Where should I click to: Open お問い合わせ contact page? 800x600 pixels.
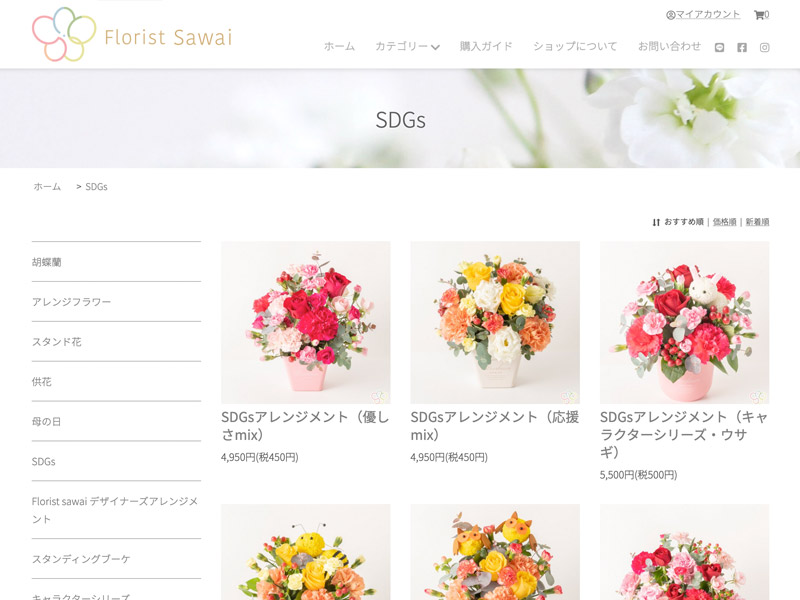[669, 46]
